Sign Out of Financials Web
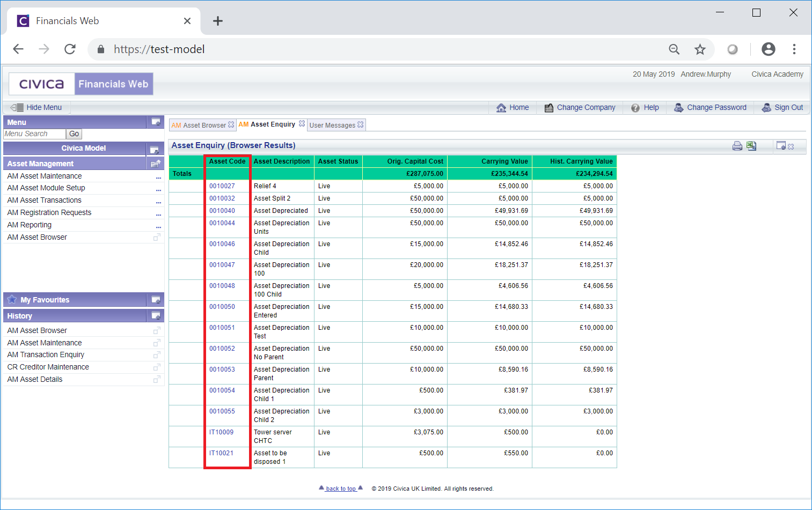The width and height of the screenshot is (812, 510). coord(782,107)
